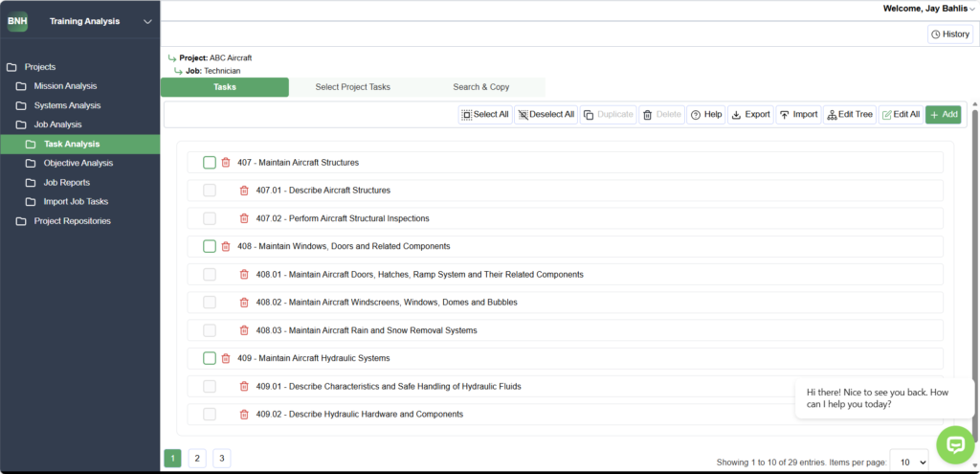Image resolution: width=980 pixels, height=474 pixels.
Task: Click trash icon for task 407.01
Action: tap(244, 191)
